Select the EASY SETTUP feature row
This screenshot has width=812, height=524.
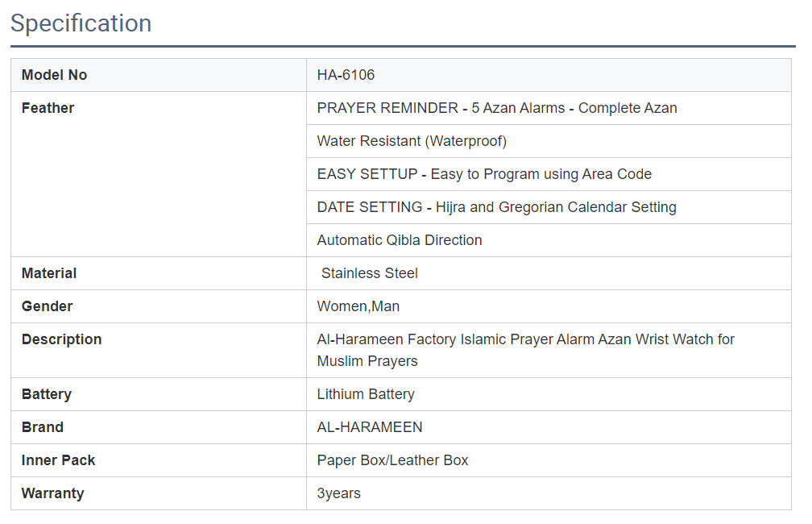coord(484,174)
